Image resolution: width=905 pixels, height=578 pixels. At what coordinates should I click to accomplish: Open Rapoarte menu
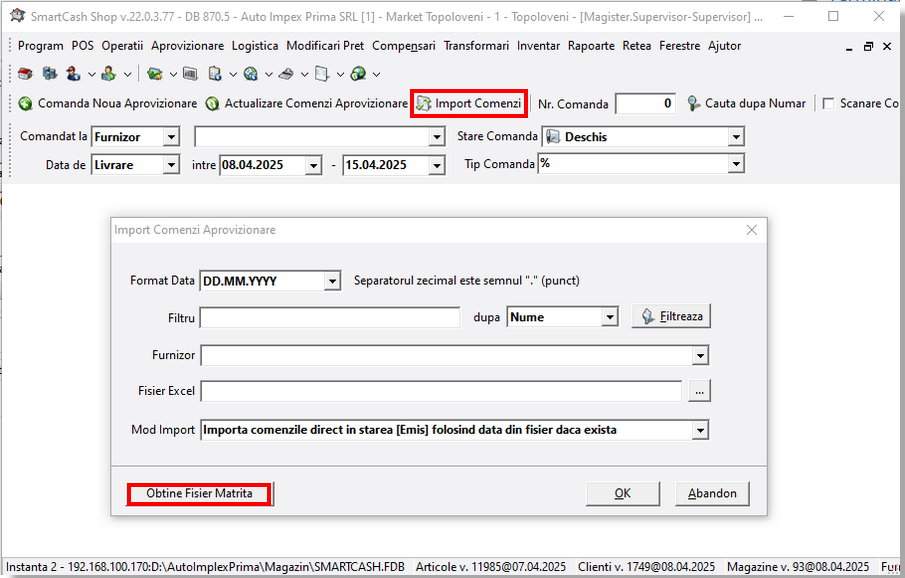pos(591,46)
